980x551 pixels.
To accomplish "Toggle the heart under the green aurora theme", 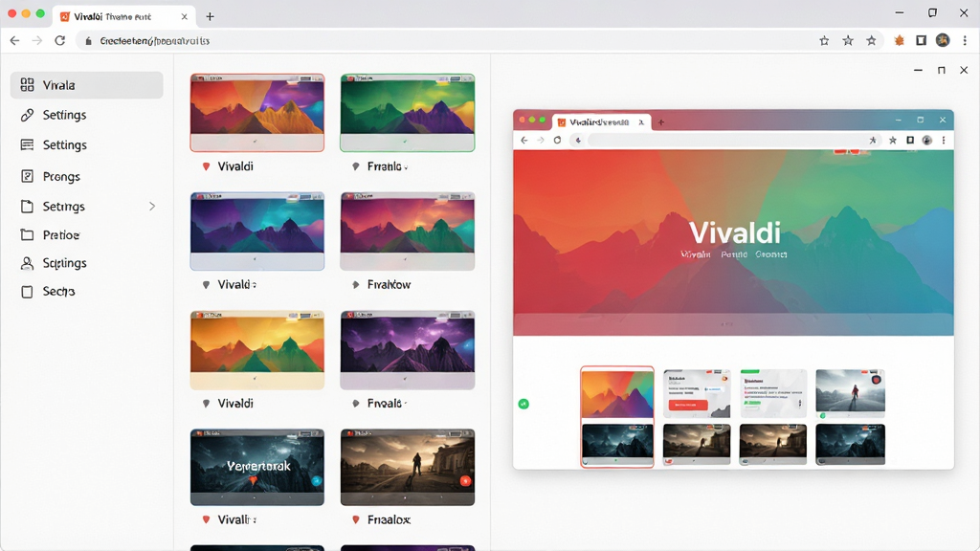I will point(356,166).
